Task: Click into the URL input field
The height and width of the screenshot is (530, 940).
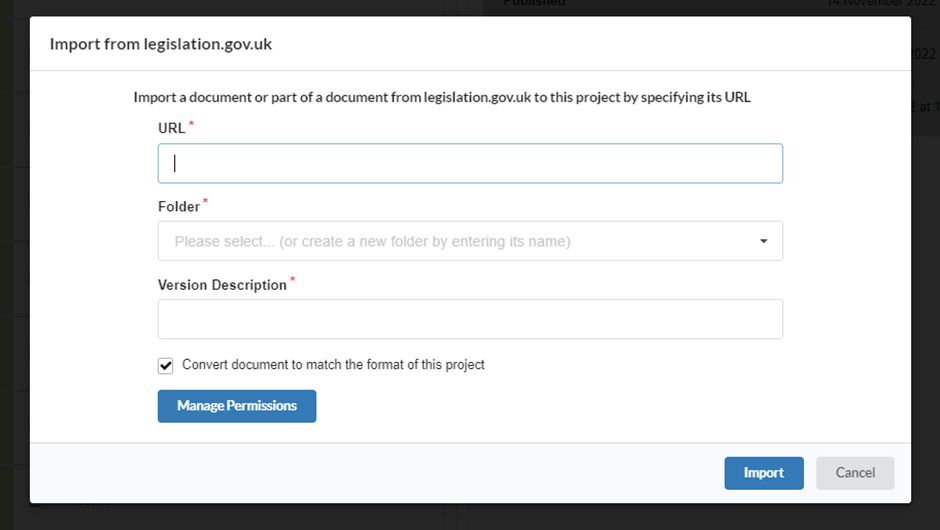Action: [x=470, y=163]
